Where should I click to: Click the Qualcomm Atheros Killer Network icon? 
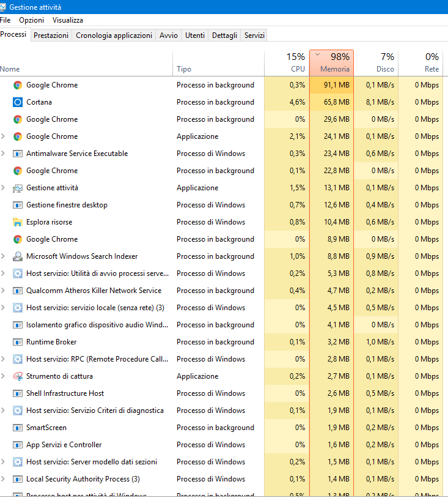(18, 291)
